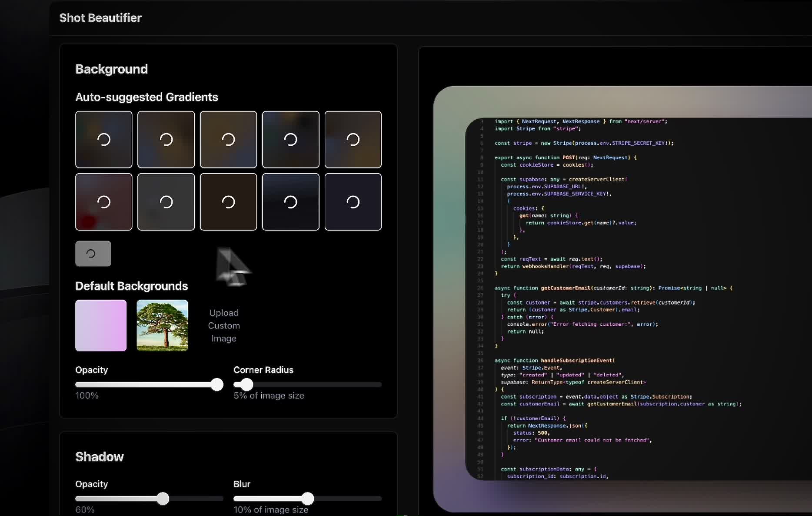The image size is (812, 516).
Task: Click the 'Corner Radius' label
Action: pos(263,370)
